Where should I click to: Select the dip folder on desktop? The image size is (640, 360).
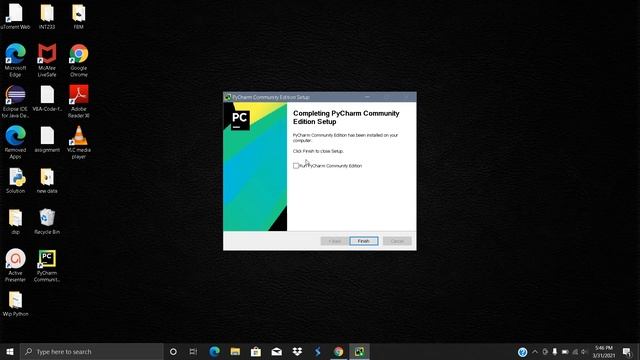click(x=15, y=222)
